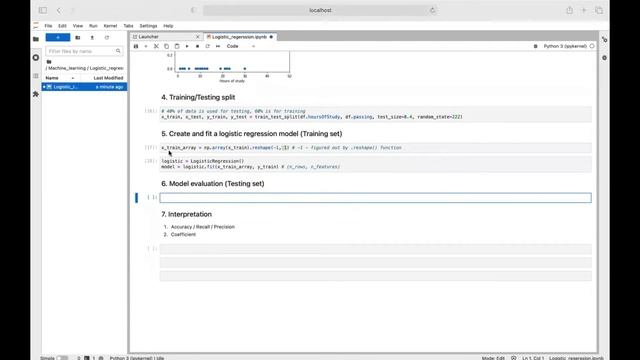Screen dimensions: 640x360
Task: Run the selected cell
Action: [x=187, y=46]
